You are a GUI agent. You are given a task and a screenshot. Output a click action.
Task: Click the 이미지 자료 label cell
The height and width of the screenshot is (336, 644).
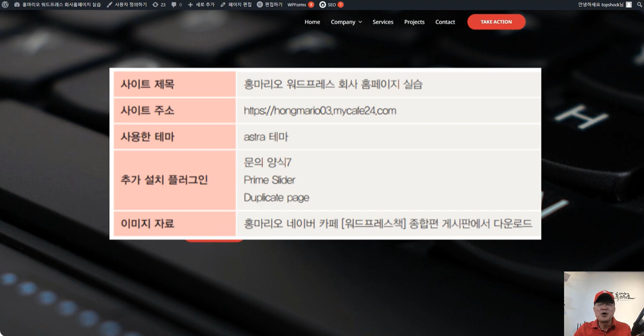point(174,223)
